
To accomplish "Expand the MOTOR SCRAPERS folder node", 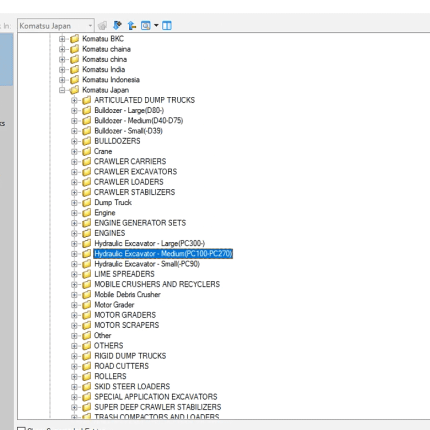I will 74,325.
